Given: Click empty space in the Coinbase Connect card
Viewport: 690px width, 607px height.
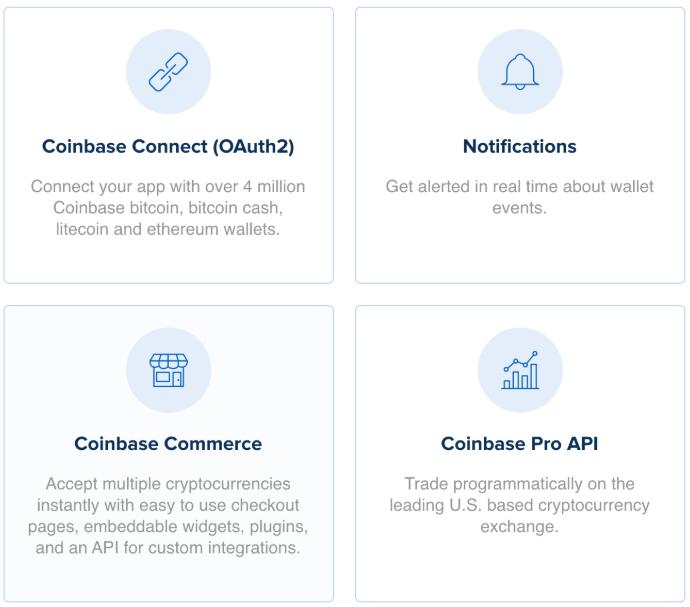Looking at the screenshot, I should coord(168,261).
